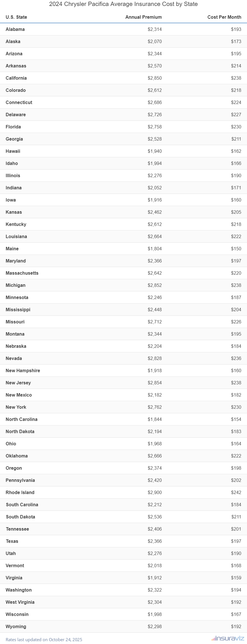
Task: Select the California state row label
Action: point(16,78)
